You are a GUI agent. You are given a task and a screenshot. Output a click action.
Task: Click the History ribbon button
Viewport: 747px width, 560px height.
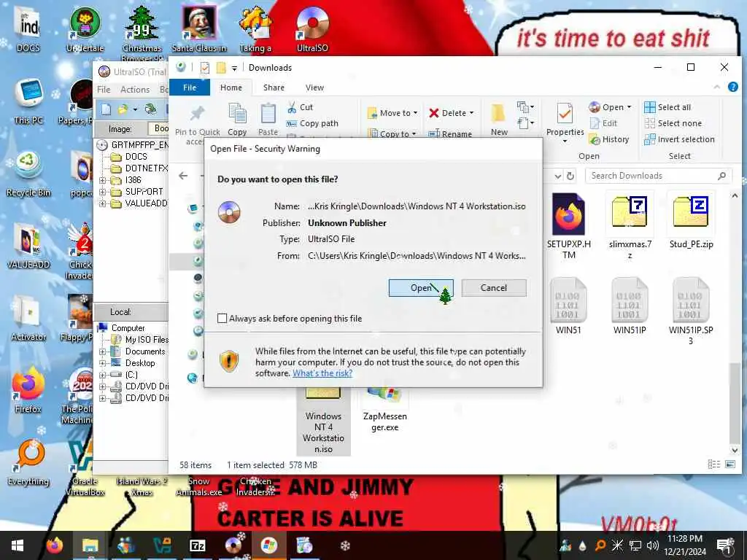click(609, 139)
